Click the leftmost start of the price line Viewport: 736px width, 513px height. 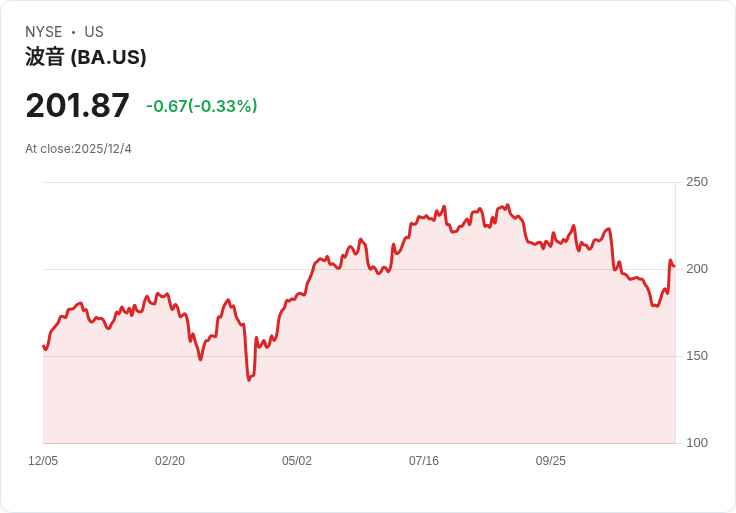tap(43, 346)
